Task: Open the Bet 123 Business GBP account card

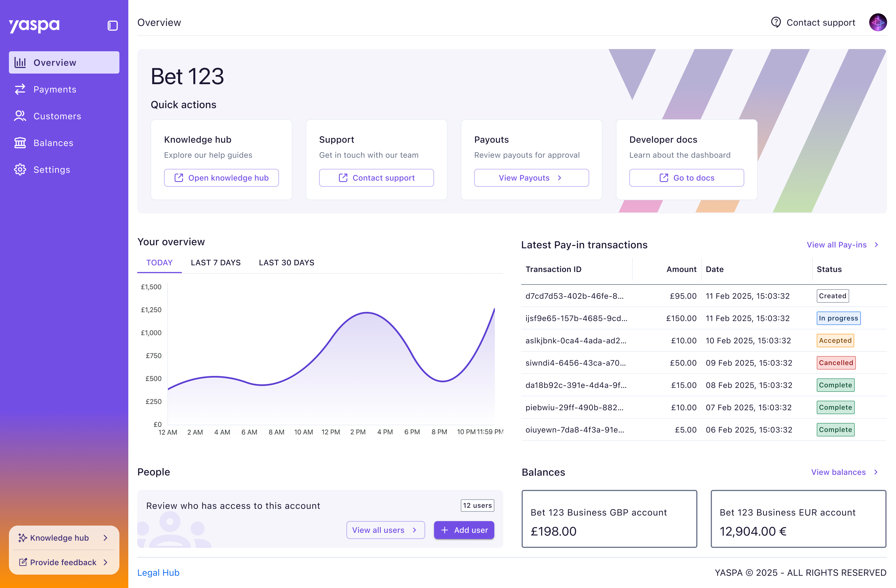Action: [609, 518]
